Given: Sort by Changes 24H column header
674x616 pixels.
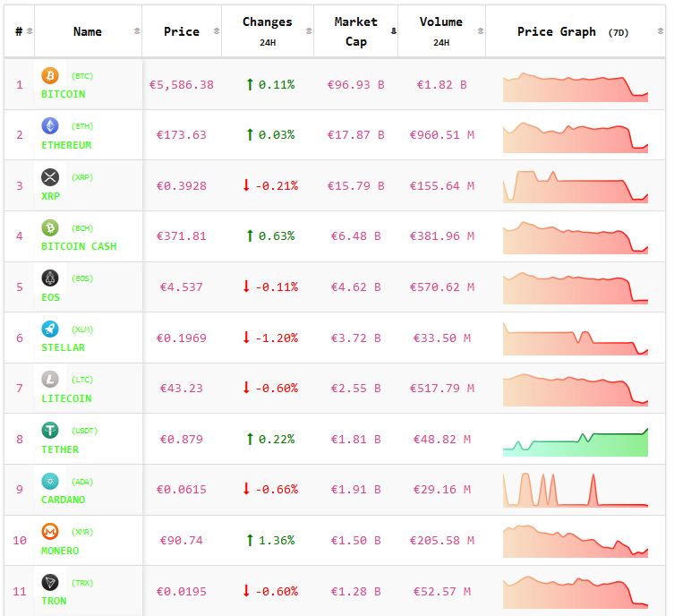Looking at the screenshot, I should pos(267,31).
